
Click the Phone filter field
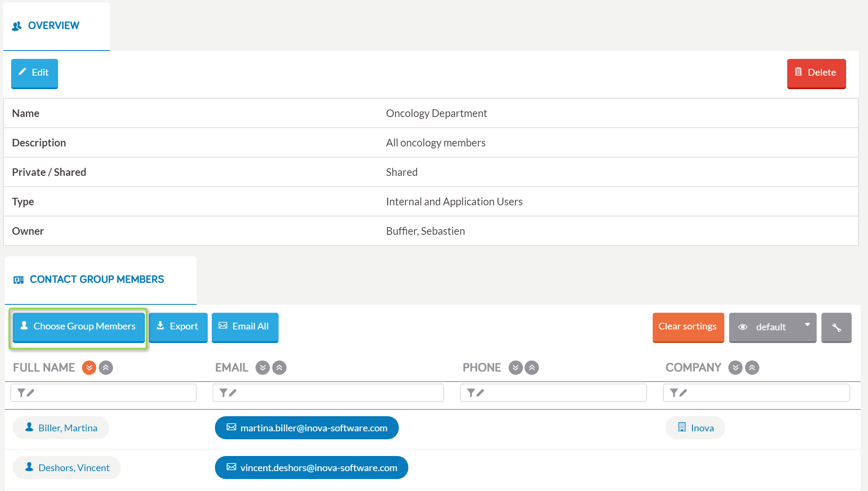click(x=553, y=393)
